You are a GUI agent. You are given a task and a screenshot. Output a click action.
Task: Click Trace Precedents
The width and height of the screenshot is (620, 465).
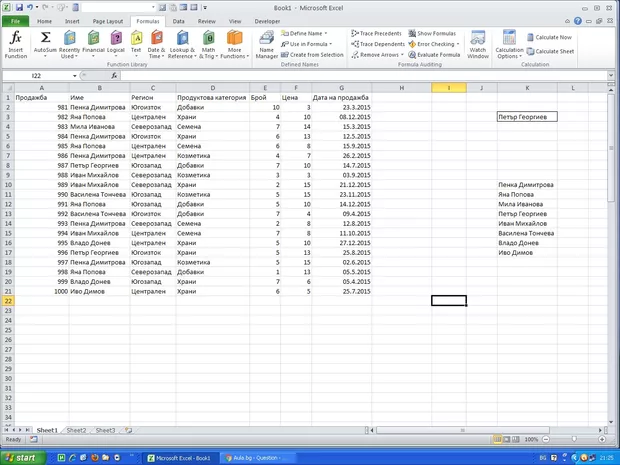coord(380,33)
